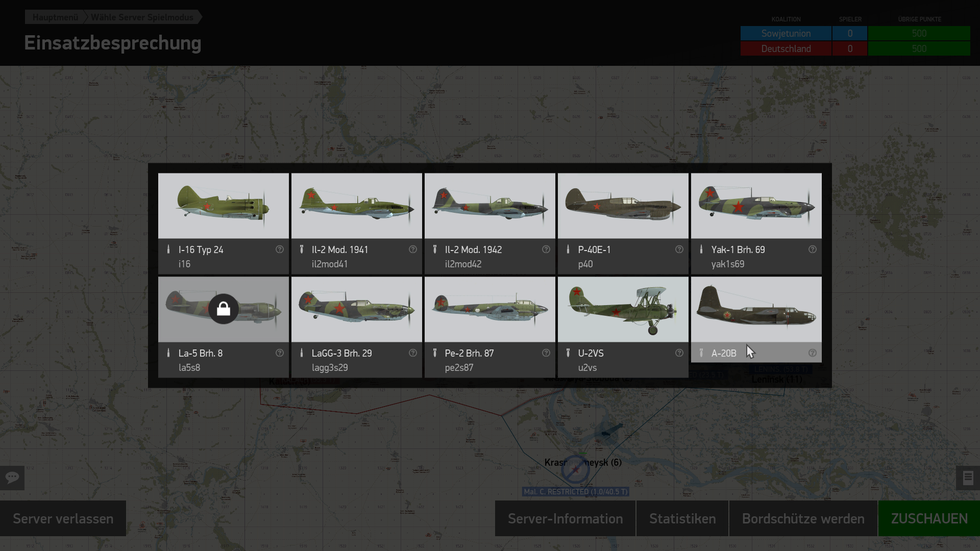Image resolution: width=980 pixels, height=551 pixels.
Task: Open the chat bubble icon
Action: 12,478
